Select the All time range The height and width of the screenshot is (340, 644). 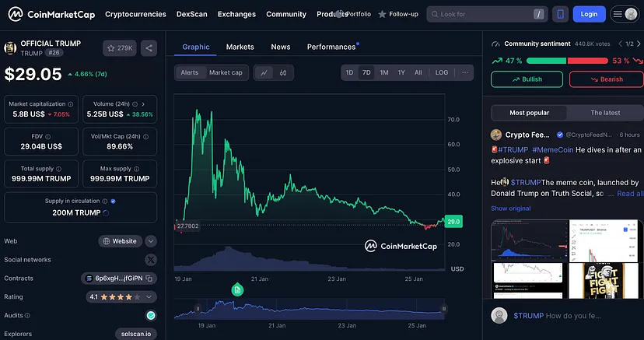point(418,72)
